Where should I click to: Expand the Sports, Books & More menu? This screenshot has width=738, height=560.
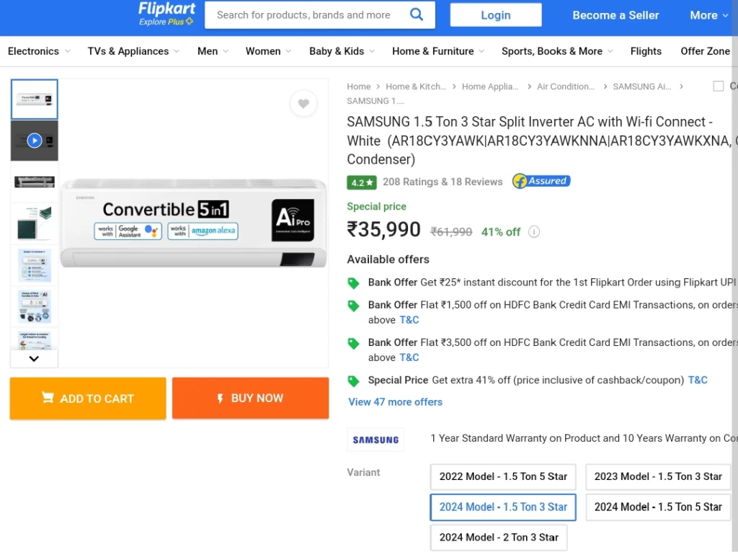click(557, 51)
